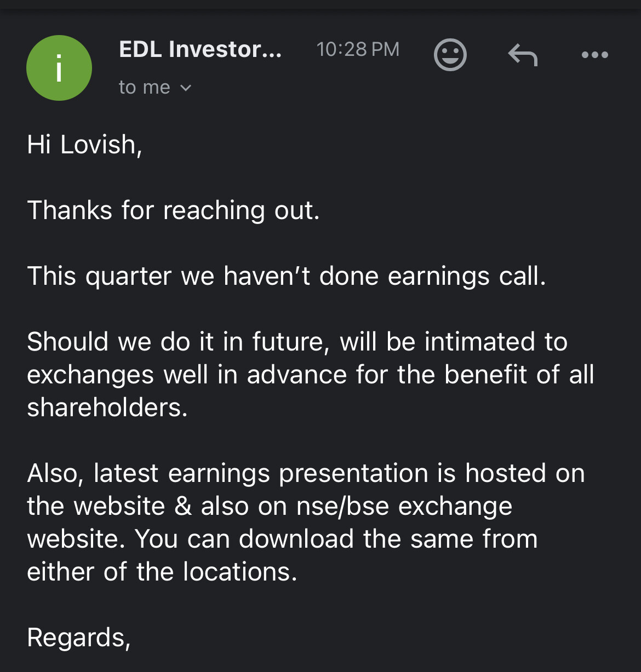Tap the 'Regards,' sign-off
The image size is (641, 672).
pos(79,637)
